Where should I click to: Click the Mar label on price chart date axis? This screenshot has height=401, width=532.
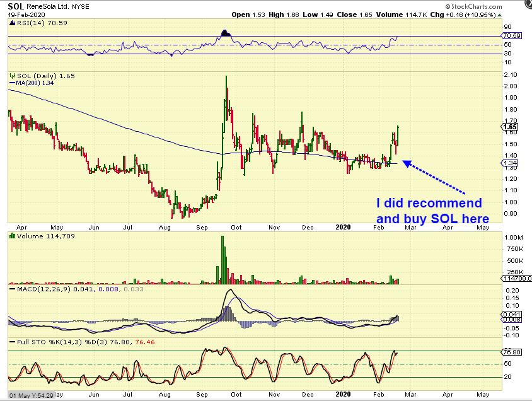click(410, 228)
